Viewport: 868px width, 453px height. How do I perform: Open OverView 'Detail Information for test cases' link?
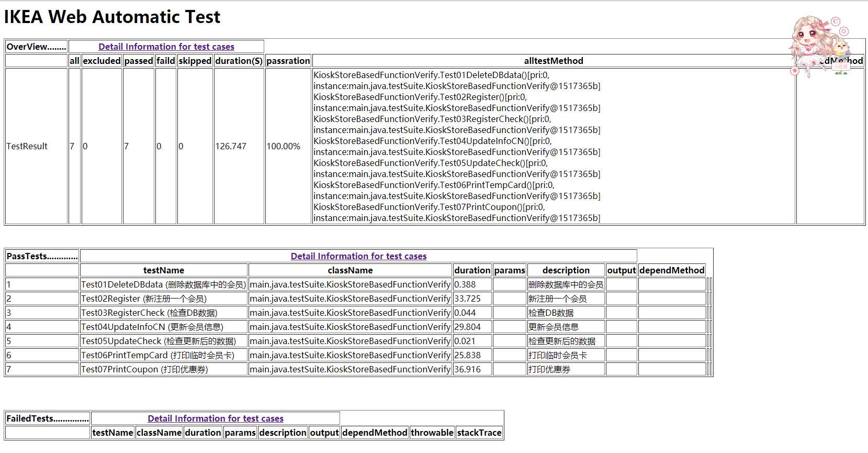click(x=166, y=47)
